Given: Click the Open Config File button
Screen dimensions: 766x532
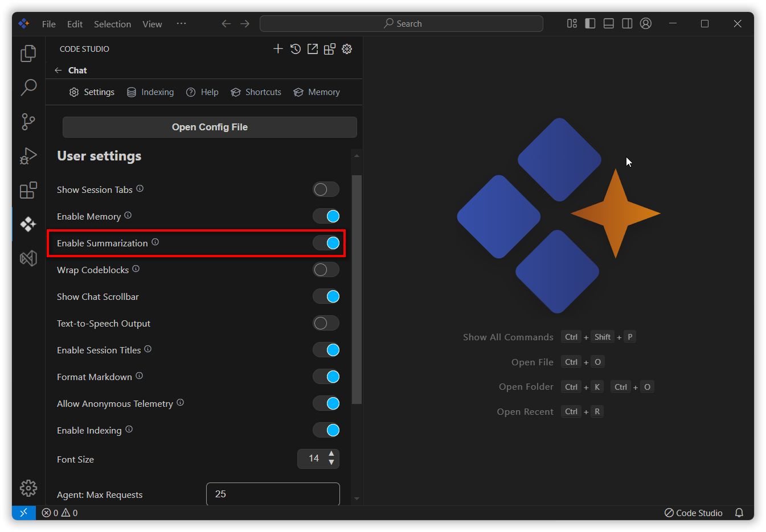Looking at the screenshot, I should pyautogui.click(x=210, y=127).
